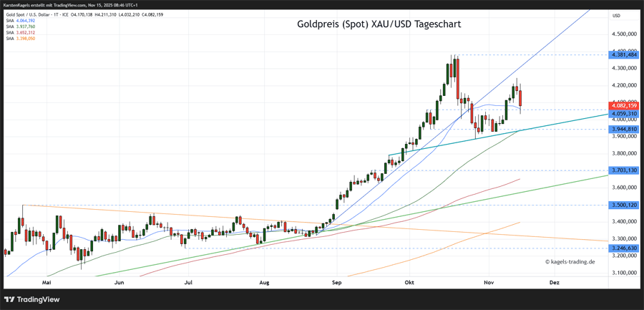The width and height of the screenshot is (644, 310).
Task: Select the 3.500,120 price level label
Action: 623,205
